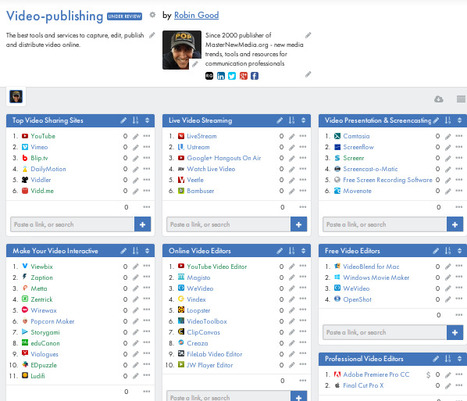Collapse the Video Presentation & Screencasting panel arrows
This screenshot has width=467, height=401.
[x=460, y=121]
